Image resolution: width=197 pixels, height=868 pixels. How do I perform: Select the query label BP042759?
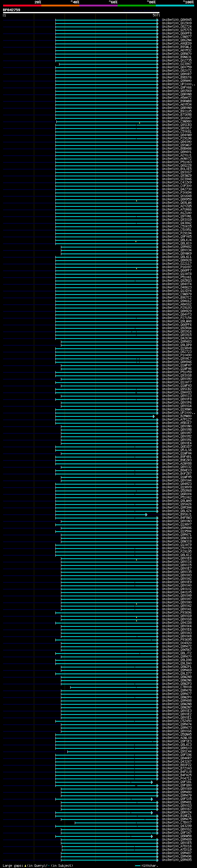tap(11, 10)
